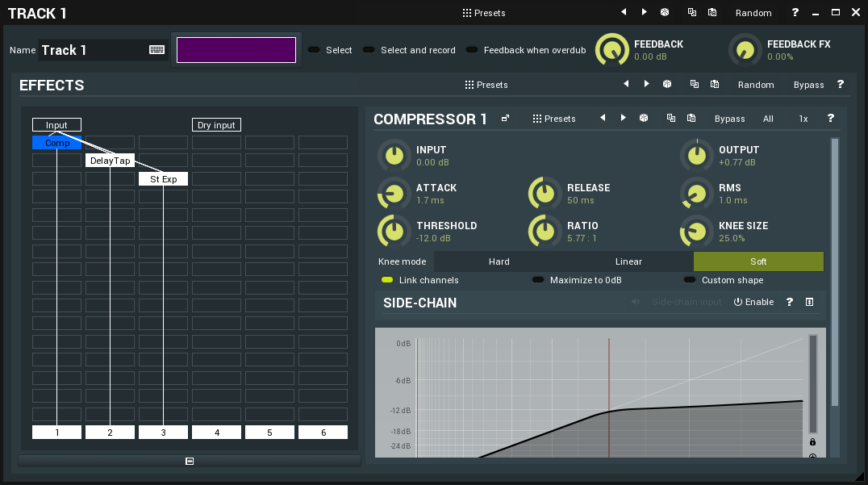868x485 pixels.
Task: Click Compressor randomize dice icon
Action: (x=644, y=118)
